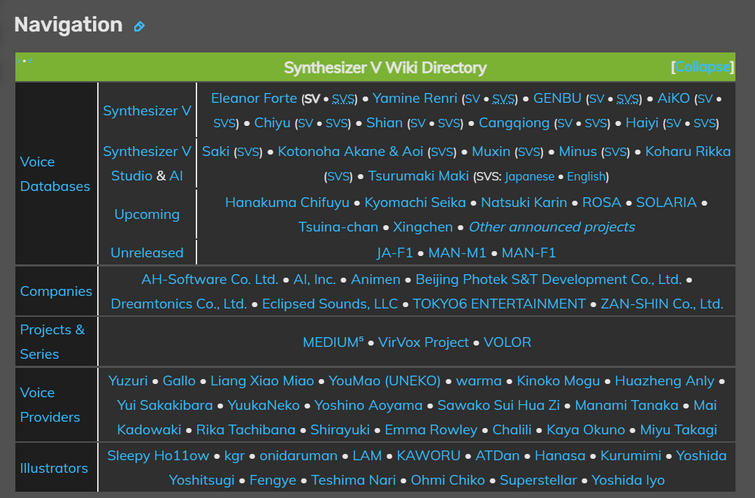Open the AH-Software Co. Ltd. page
Image resolution: width=755 pixels, height=498 pixels.
[209, 279]
